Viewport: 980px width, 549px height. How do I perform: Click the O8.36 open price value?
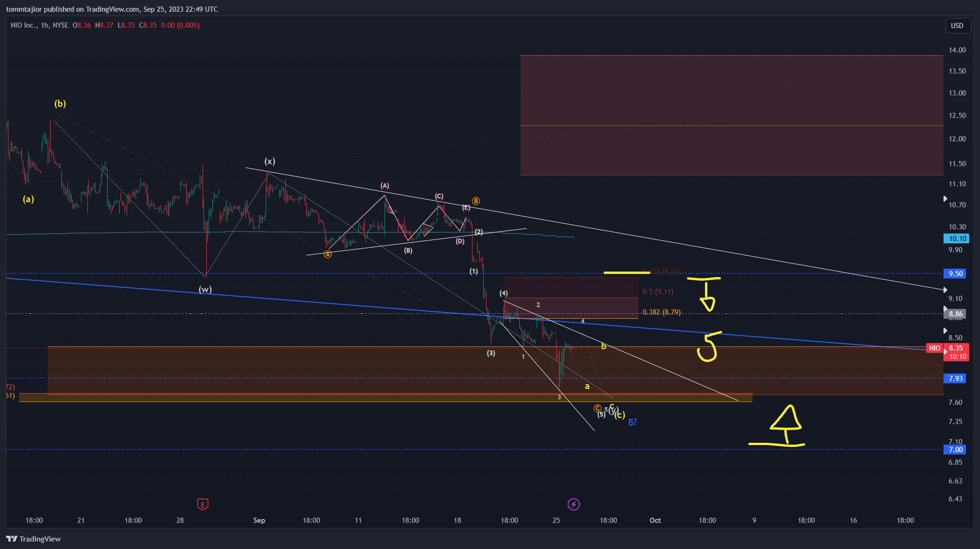click(82, 25)
